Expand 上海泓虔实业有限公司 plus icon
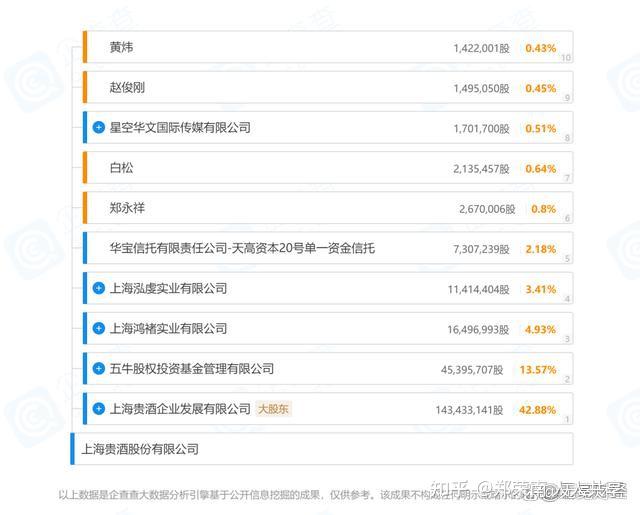 point(98,288)
